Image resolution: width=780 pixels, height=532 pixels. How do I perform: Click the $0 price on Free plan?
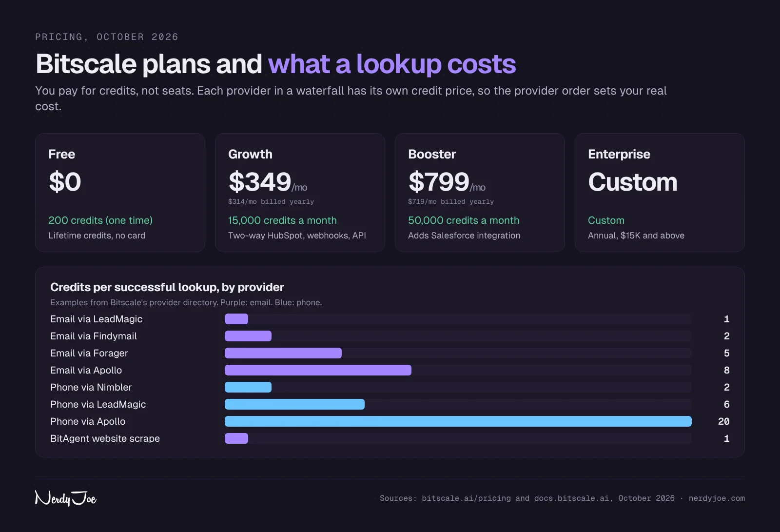tap(65, 182)
